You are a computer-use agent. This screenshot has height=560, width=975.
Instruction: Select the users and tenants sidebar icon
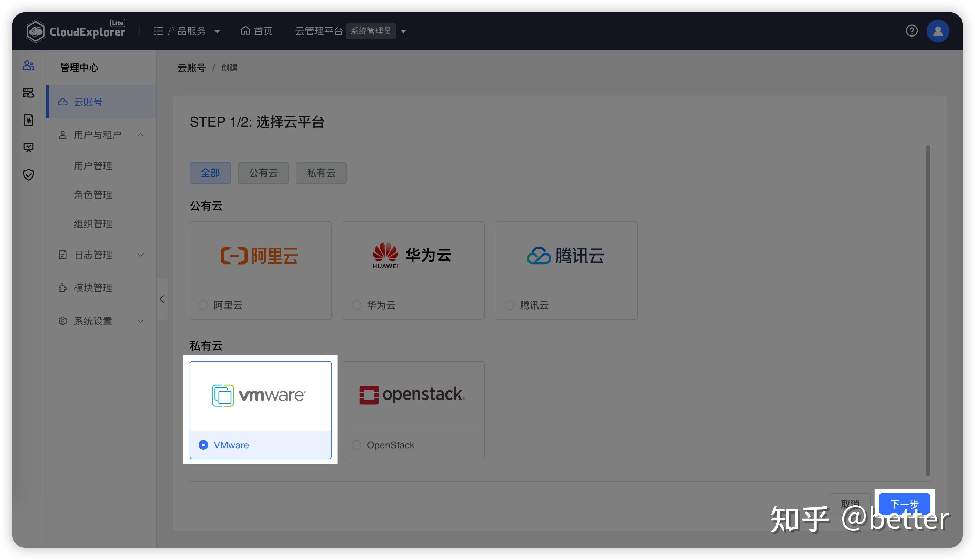pyautogui.click(x=29, y=65)
